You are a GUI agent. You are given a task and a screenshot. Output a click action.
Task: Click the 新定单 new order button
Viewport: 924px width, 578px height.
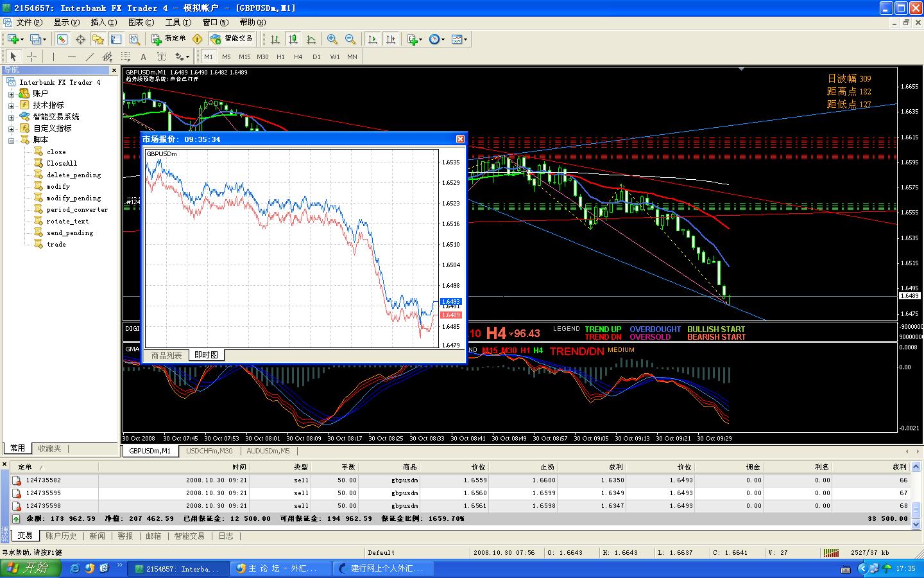(x=169, y=39)
